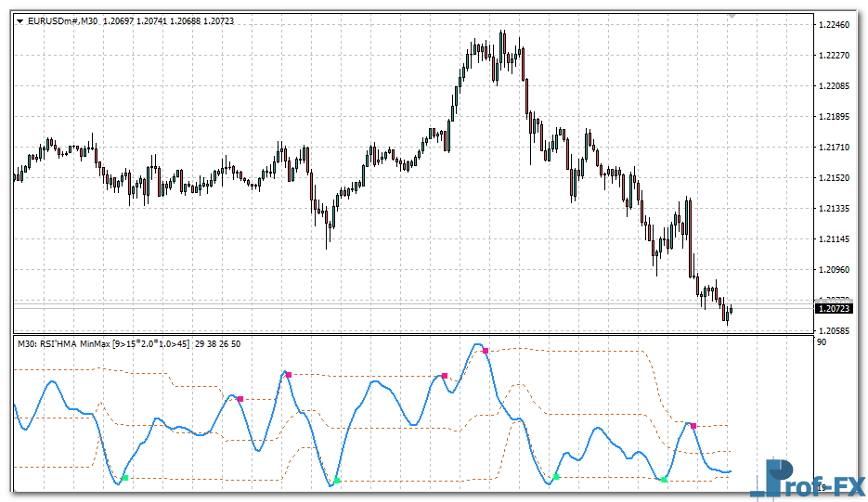
Task: Click the second green marker from left
Action: point(337,481)
